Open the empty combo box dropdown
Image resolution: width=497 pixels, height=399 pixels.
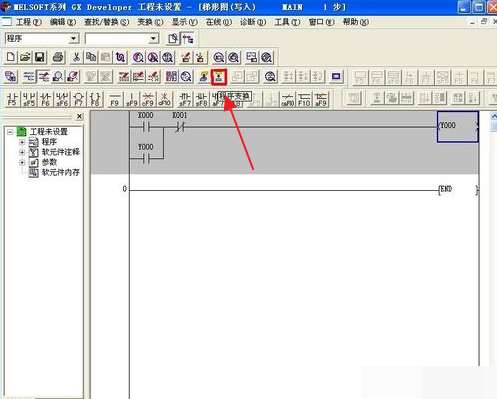pos(153,39)
